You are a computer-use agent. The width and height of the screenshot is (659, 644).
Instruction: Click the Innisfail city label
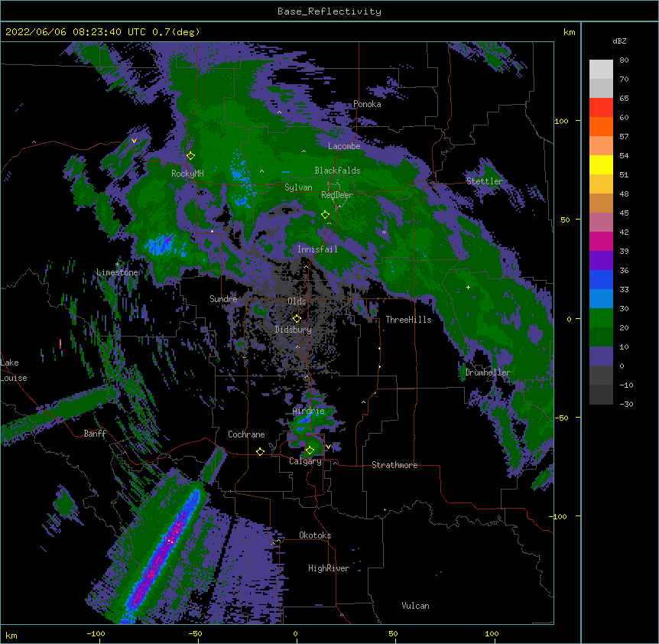pos(317,249)
